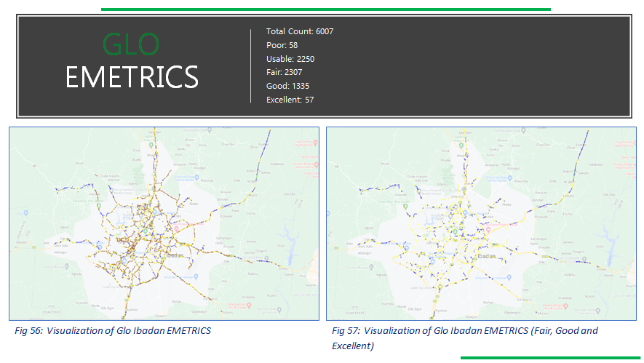Select the "Fair: 2307" statistic
The width and height of the screenshot is (644, 363).
click(285, 72)
